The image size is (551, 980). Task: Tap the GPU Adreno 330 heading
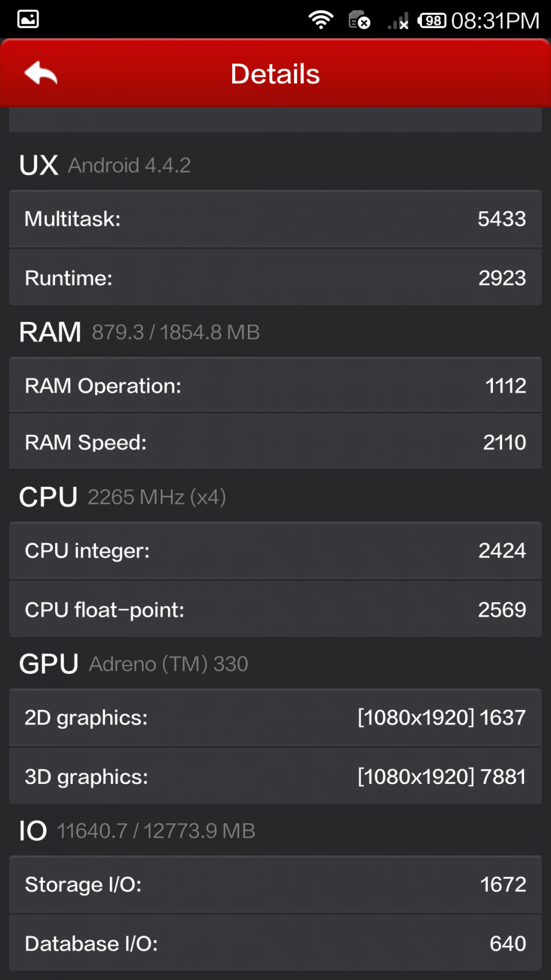133,664
